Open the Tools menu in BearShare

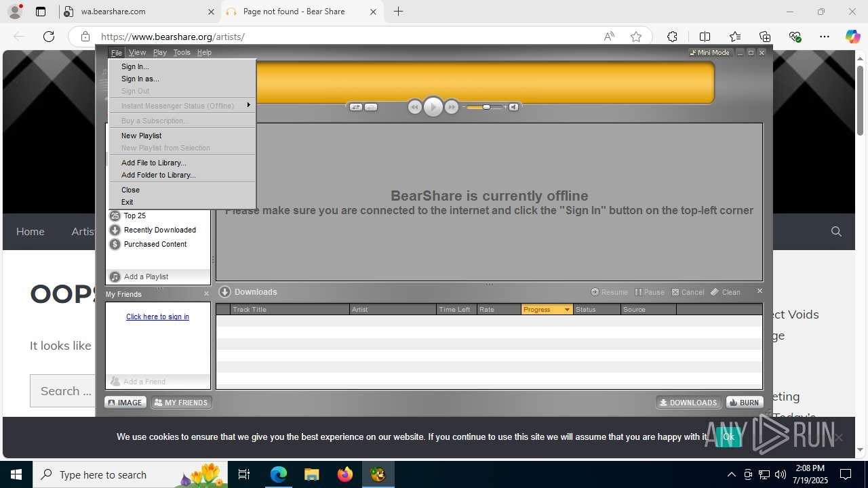click(x=182, y=52)
